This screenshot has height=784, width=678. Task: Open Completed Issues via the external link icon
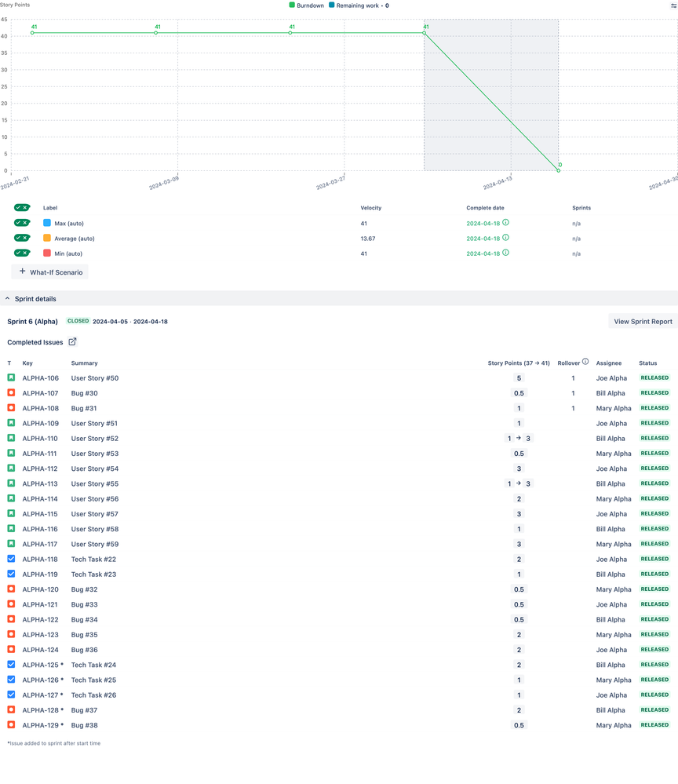click(72, 342)
